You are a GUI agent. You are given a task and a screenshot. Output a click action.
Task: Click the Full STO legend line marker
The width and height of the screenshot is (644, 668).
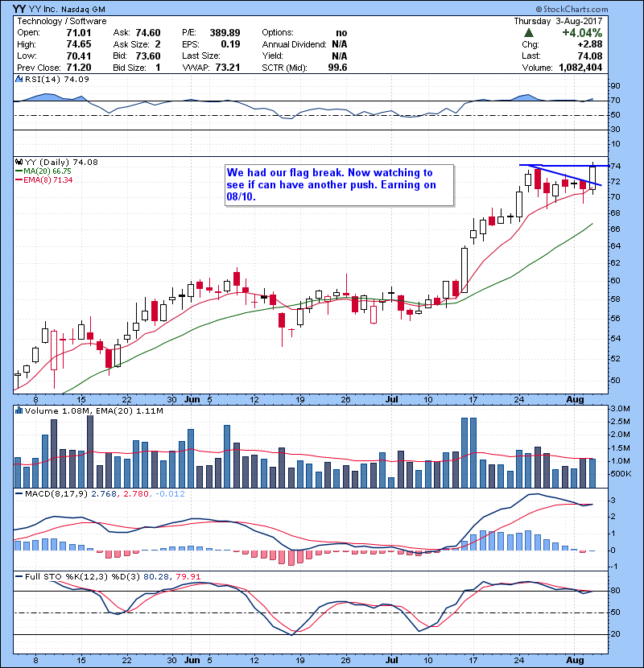tap(19, 576)
